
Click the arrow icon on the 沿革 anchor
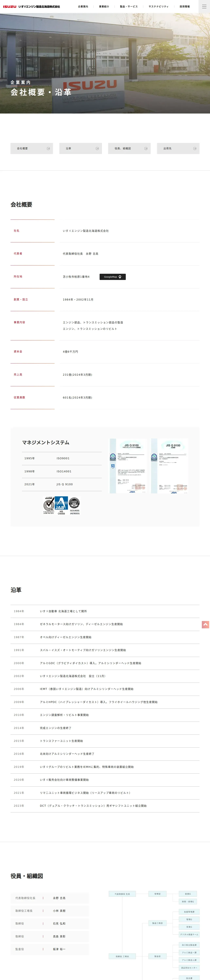(97, 148)
